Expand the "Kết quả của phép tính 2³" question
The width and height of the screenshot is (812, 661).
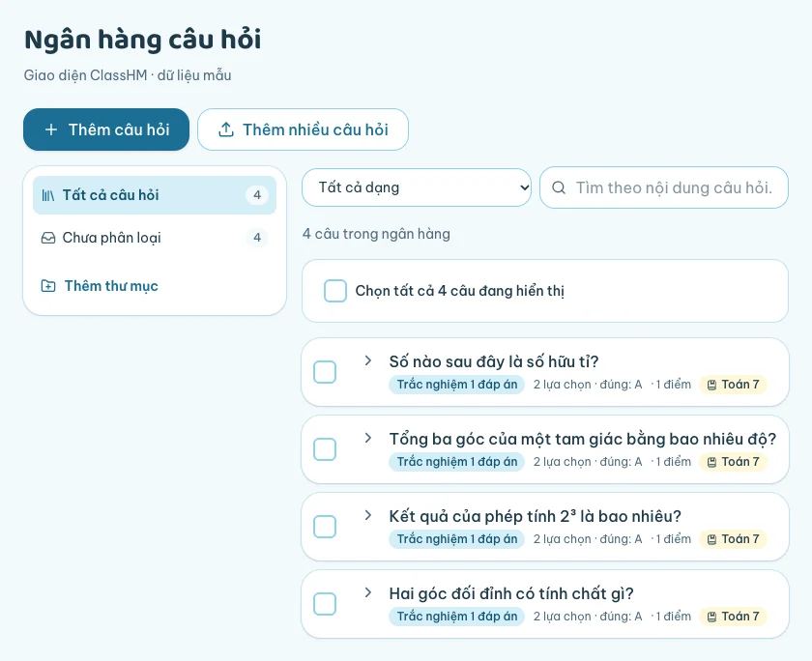pyautogui.click(x=367, y=515)
